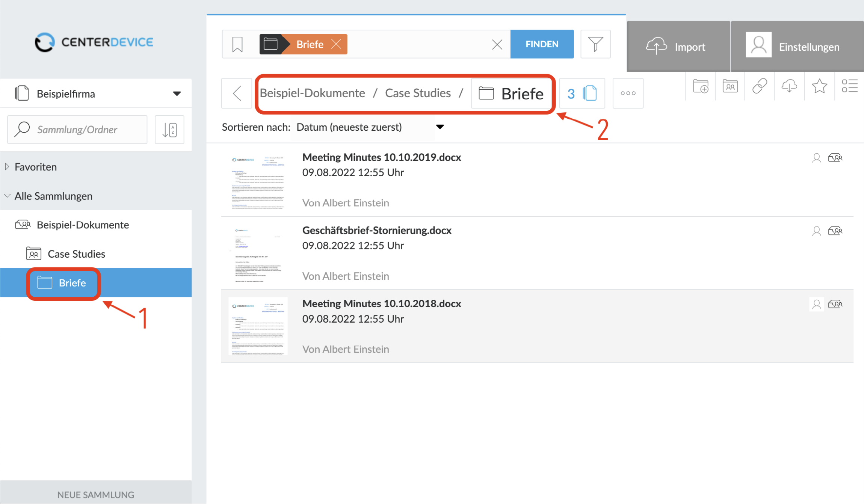Click the user avatar icon beside Einstellungen
Image resolution: width=864 pixels, height=504 pixels.
point(758,45)
